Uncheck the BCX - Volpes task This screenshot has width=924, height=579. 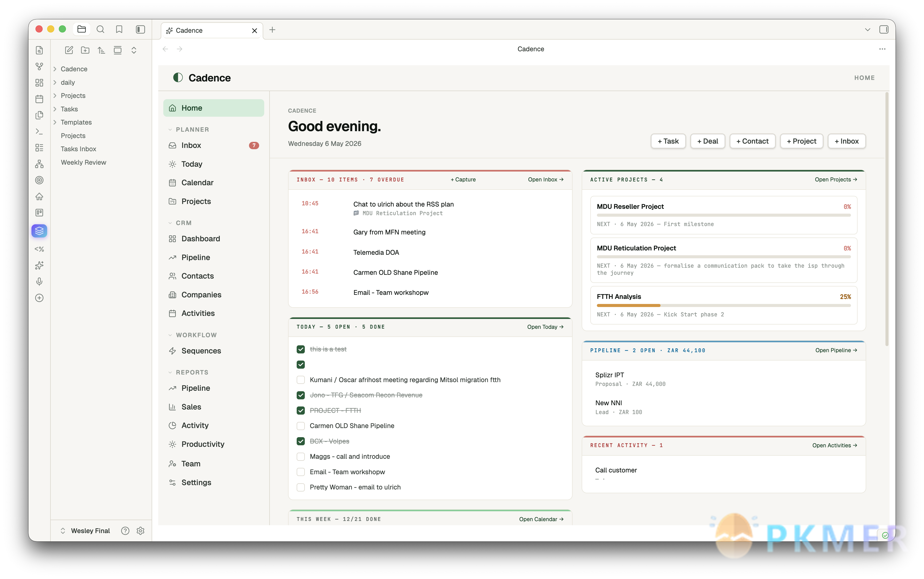click(301, 441)
